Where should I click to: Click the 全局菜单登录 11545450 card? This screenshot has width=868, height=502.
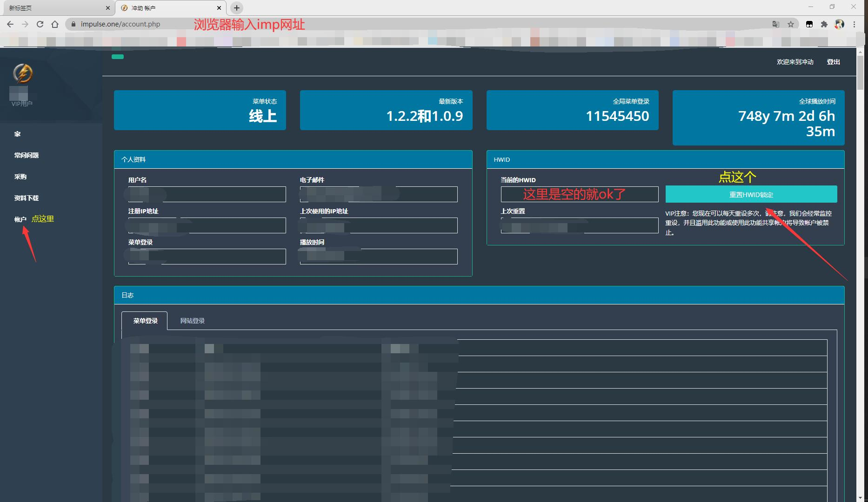(x=573, y=110)
